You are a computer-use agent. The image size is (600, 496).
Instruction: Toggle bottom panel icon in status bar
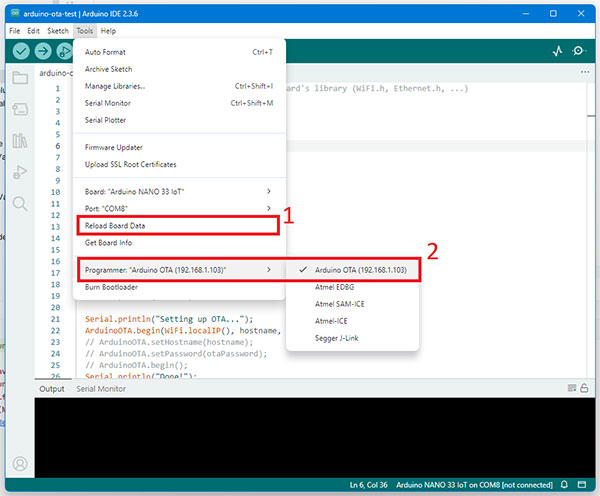click(x=582, y=485)
